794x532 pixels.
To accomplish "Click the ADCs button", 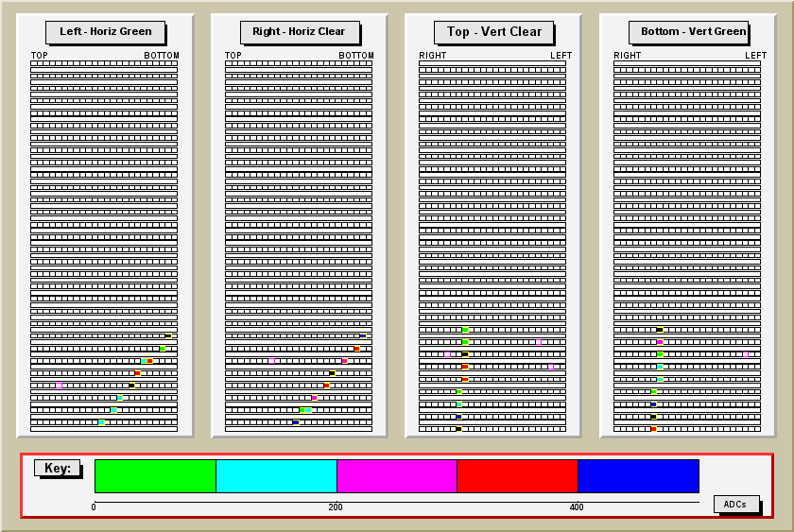I will [736, 504].
